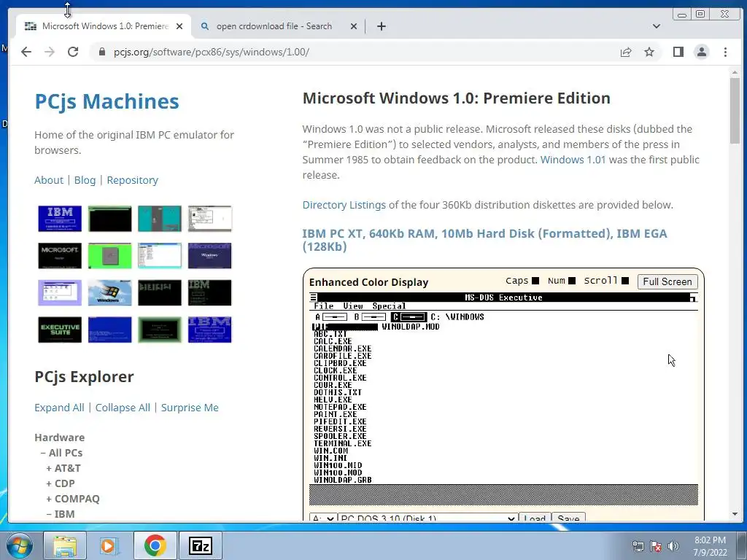Open the Windows Start button
This screenshot has width=747, height=560.
click(19, 545)
